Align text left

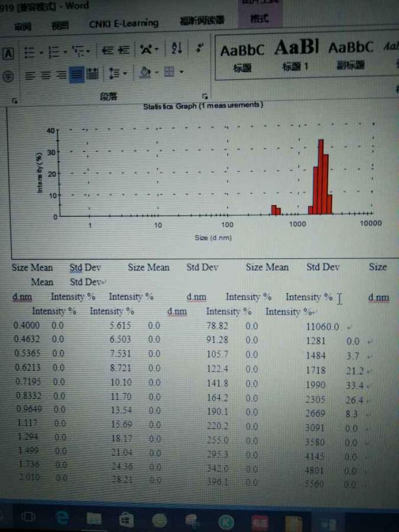point(30,75)
